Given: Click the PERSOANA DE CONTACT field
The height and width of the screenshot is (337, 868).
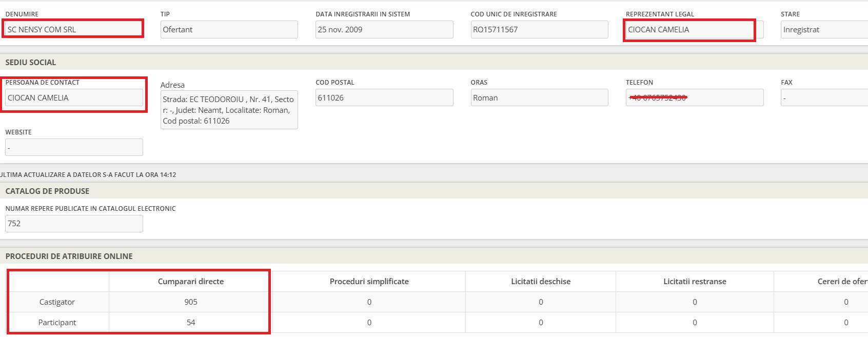Looking at the screenshot, I should [x=74, y=97].
